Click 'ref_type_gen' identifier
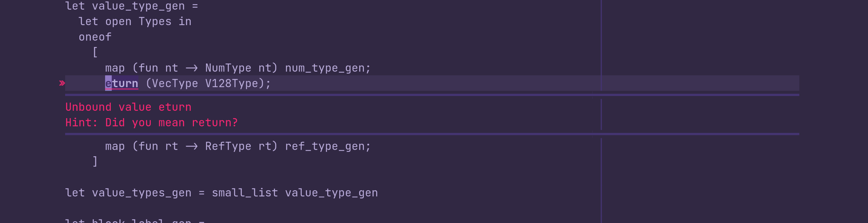868x223 pixels. (x=325, y=146)
